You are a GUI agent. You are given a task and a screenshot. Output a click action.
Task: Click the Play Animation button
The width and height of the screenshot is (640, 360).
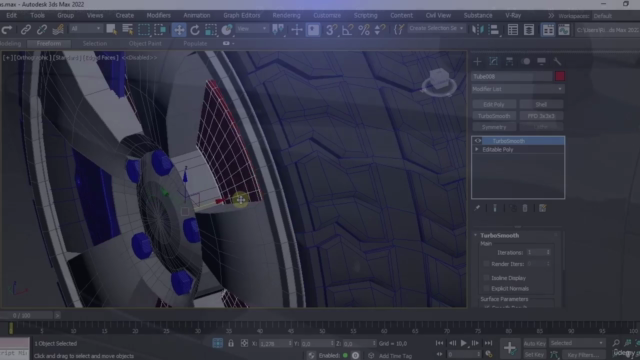(464, 343)
